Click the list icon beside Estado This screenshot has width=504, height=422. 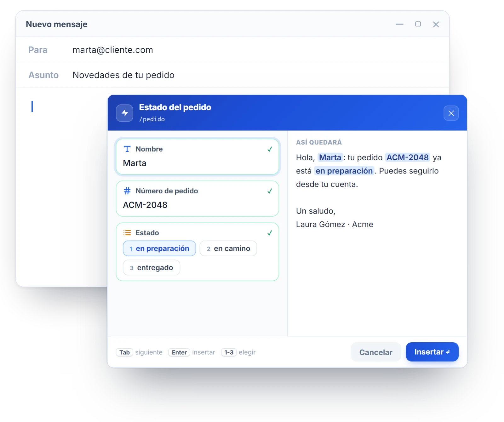click(x=127, y=233)
